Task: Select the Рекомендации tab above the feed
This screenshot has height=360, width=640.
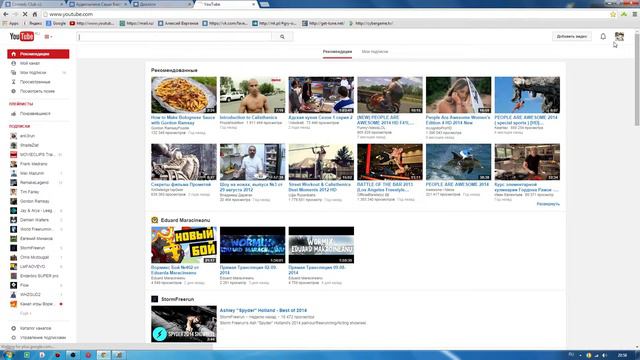Action: (x=337, y=52)
